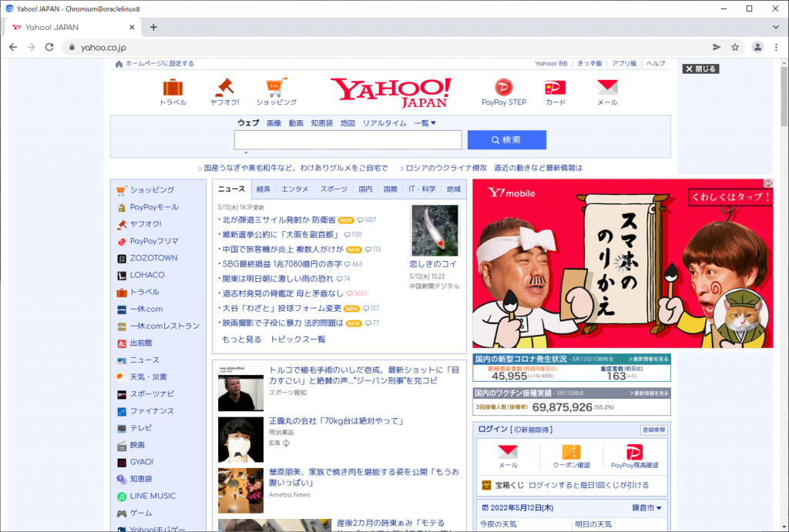Open the Mail envelope icon in header
Screen dimensions: 789x532
click(607, 87)
